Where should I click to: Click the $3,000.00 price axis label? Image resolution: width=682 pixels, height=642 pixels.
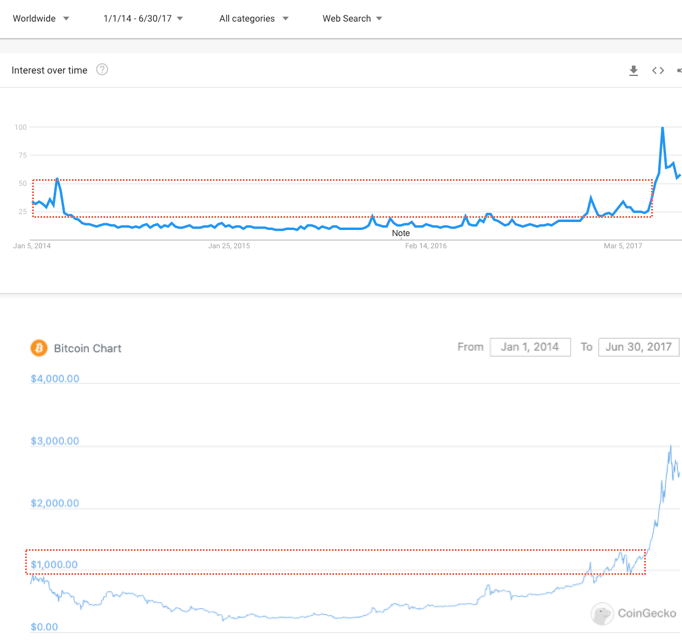point(55,441)
